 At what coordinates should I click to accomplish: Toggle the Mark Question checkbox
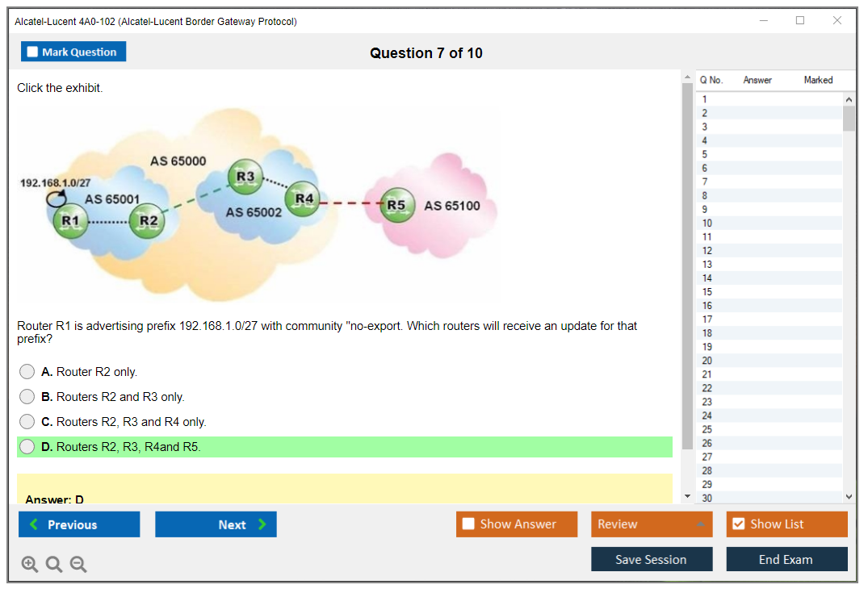point(33,52)
